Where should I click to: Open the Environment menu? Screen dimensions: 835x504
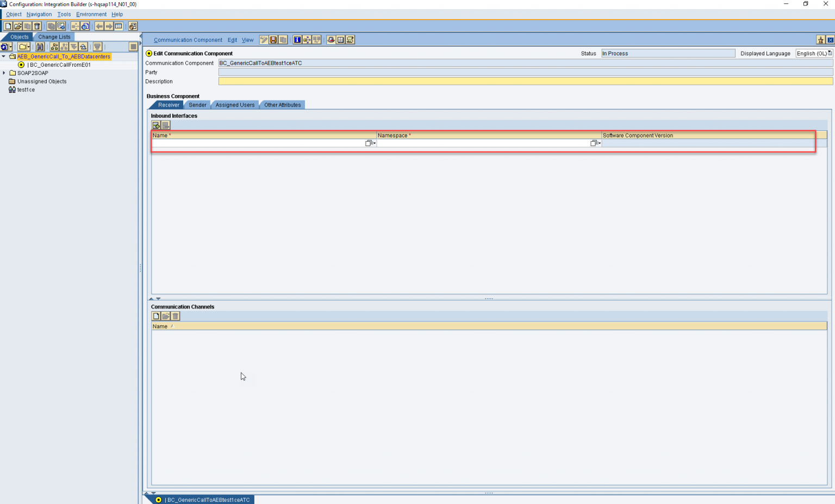coord(91,14)
